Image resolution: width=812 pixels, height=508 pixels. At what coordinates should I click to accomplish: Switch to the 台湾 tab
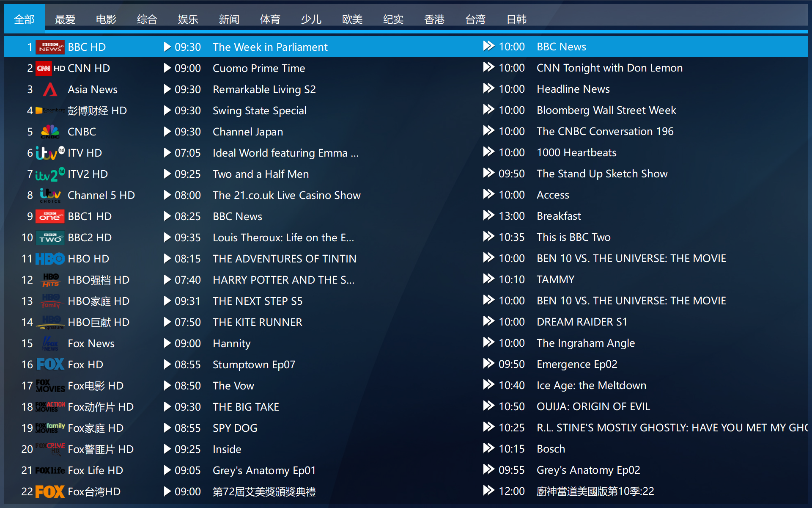coord(475,19)
